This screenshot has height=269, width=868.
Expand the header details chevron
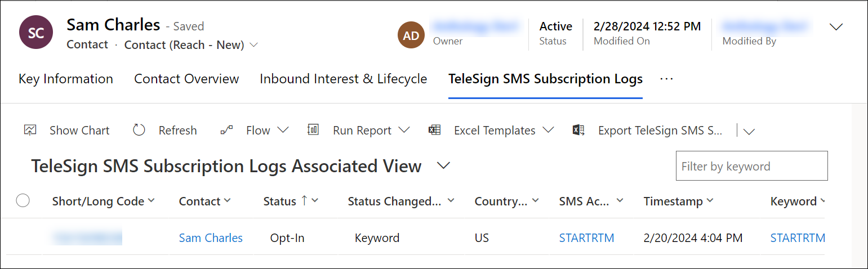(x=836, y=27)
